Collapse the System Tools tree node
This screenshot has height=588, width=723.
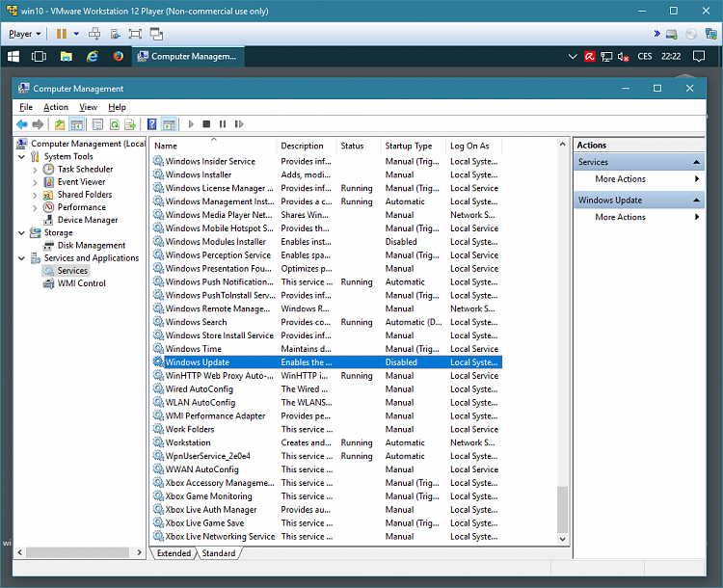21,157
